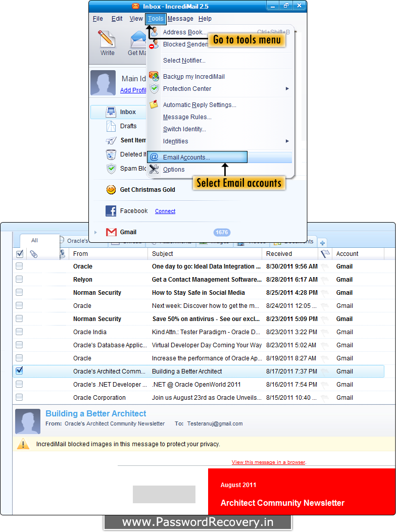Click the Write new message icon

pyautogui.click(x=107, y=39)
